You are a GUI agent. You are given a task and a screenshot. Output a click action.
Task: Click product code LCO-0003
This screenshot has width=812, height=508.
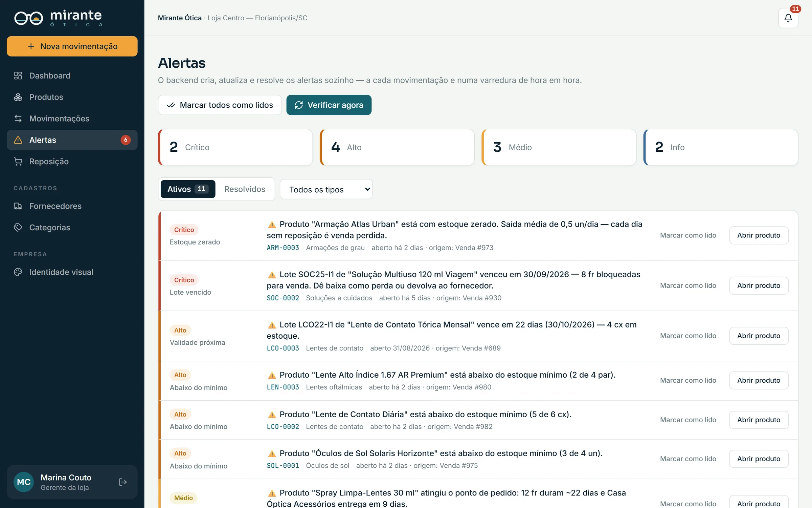click(x=283, y=348)
